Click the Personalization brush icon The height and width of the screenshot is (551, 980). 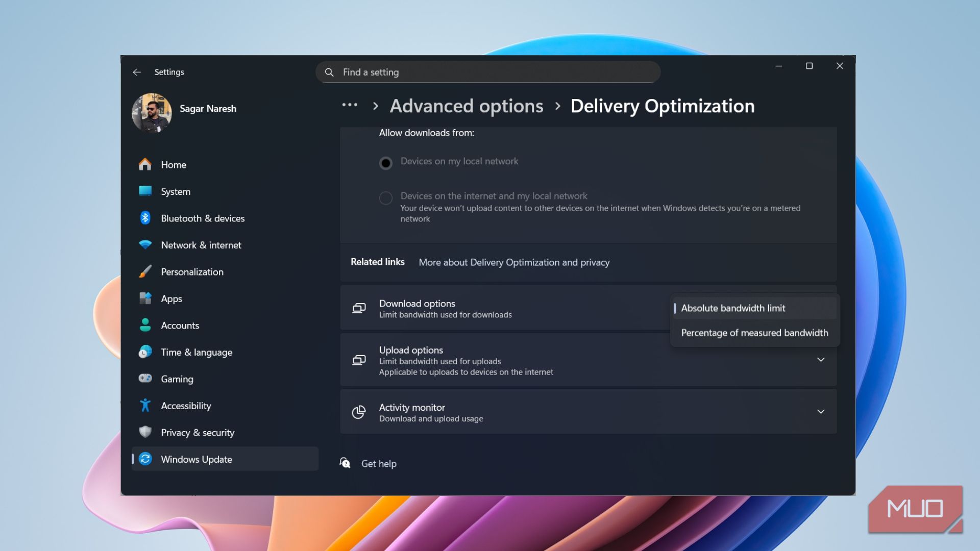click(145, 271)
